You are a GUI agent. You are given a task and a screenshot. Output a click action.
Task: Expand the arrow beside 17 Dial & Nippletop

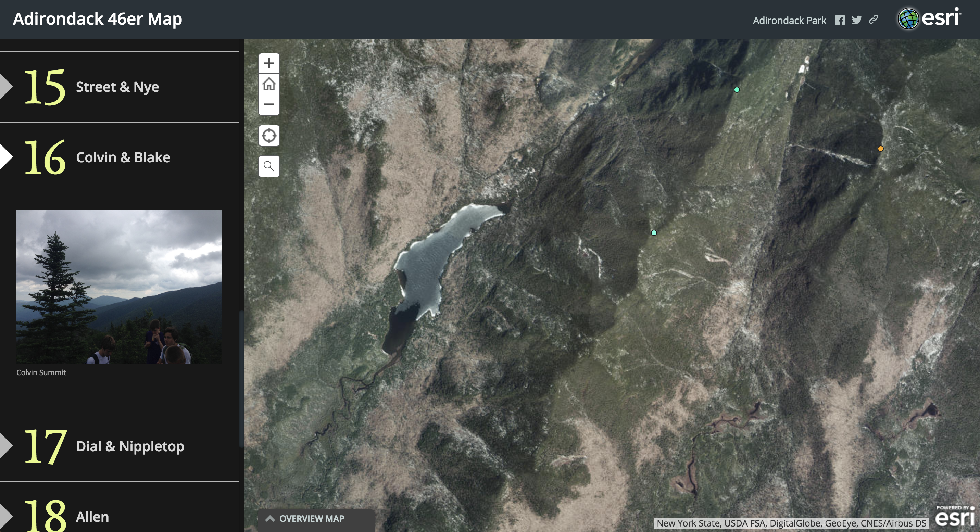pos(5,446)
